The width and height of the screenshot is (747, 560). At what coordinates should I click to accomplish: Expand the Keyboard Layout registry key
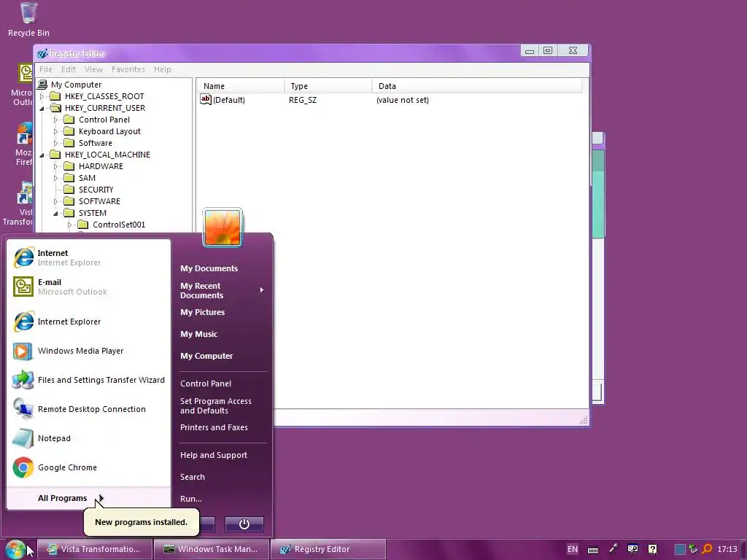55,131
